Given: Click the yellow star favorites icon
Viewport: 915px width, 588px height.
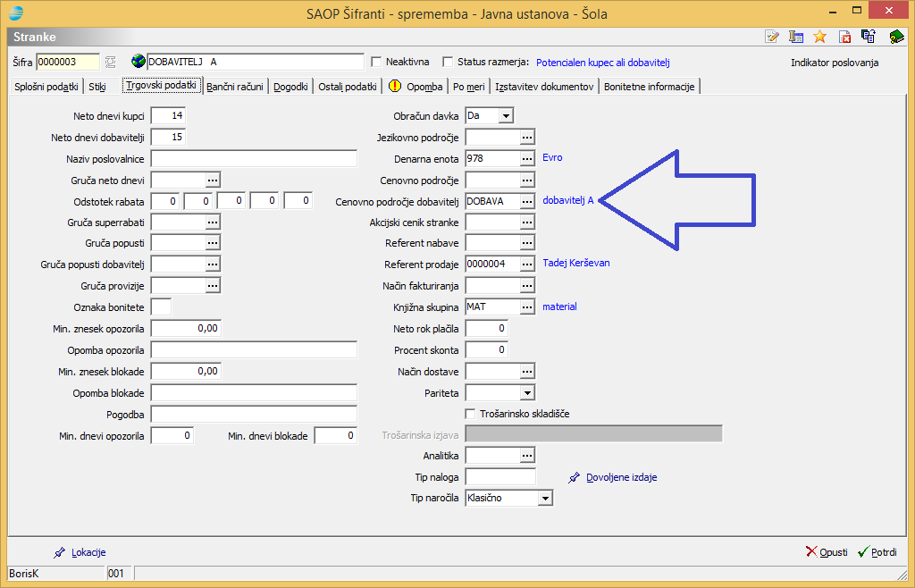Looking at the screenshot, I should (820, 37).
